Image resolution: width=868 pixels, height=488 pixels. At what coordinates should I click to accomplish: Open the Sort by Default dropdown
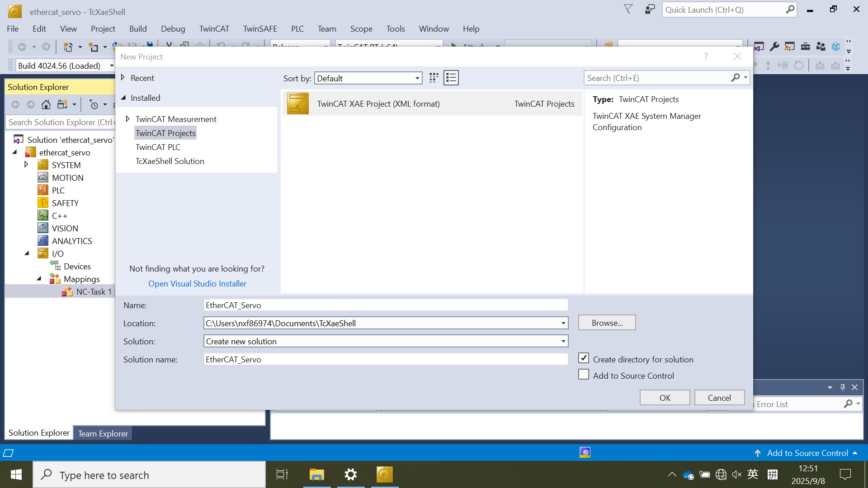(368, 78)
